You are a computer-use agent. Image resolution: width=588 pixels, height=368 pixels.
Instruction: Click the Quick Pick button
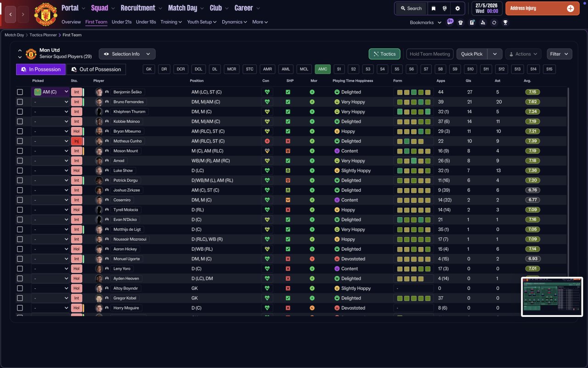pos(472,54)
